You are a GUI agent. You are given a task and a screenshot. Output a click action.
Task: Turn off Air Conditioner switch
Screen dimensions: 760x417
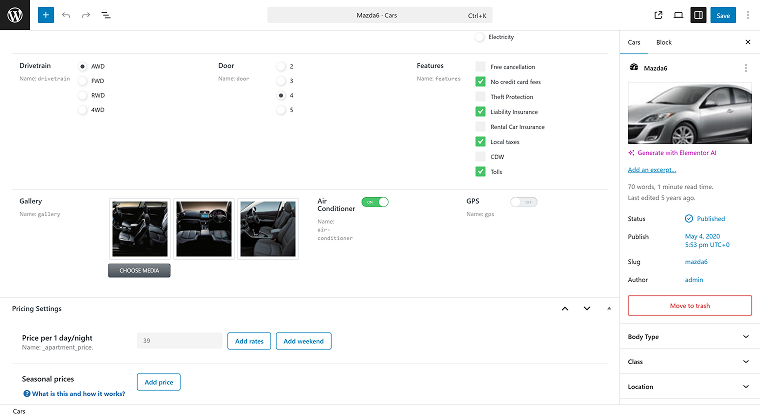375,202
